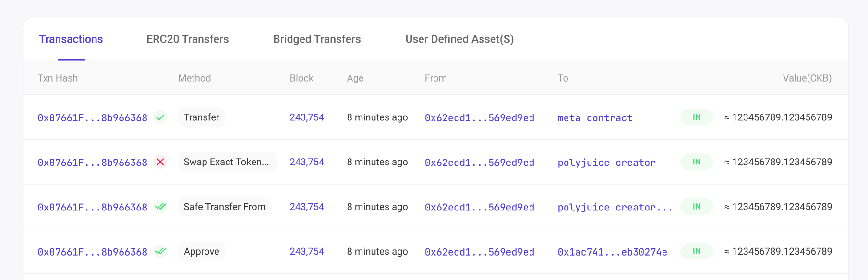Click block number 243,754 on the Transfer row
Image resolution: width=868 pixels, height=280 pixels.
coord(307,117)
